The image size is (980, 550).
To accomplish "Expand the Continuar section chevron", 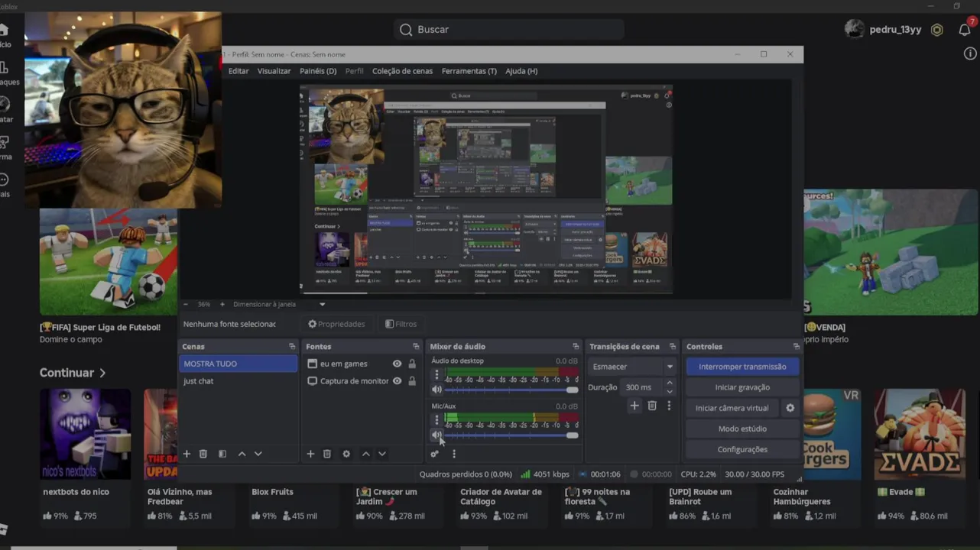I will [x=102, y=373].
